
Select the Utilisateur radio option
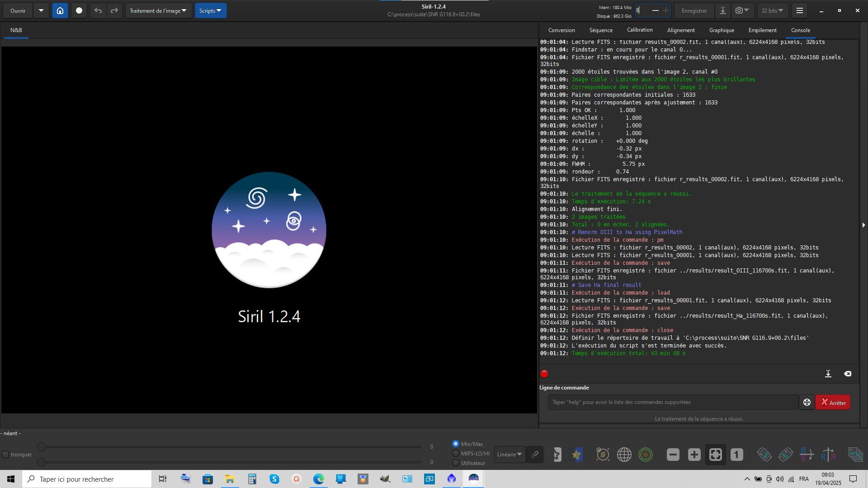click(456, 463)
